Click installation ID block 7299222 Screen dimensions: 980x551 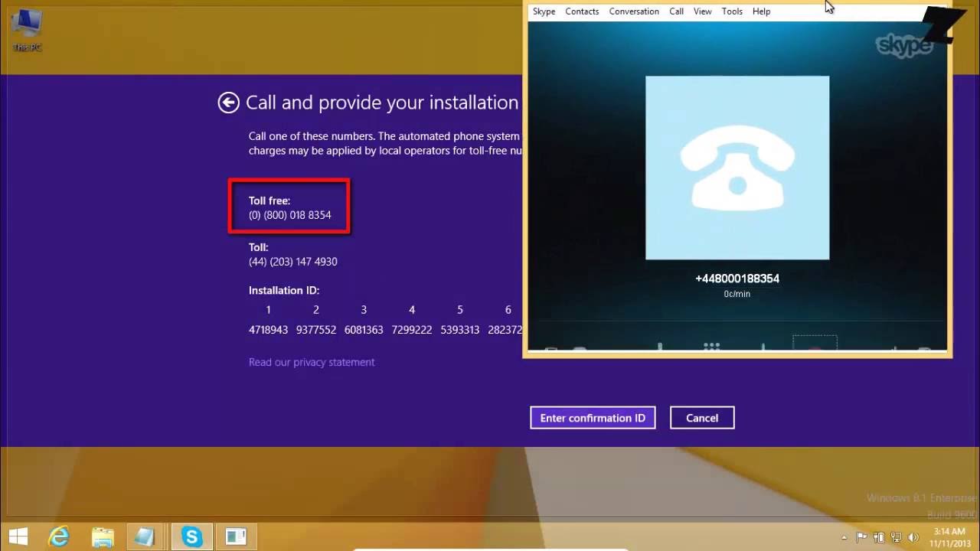(412, 330)
